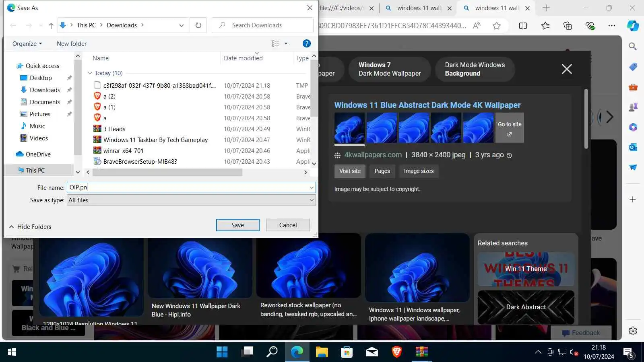
Task: Open the Pages button
Action: click(x=382, y=171)
